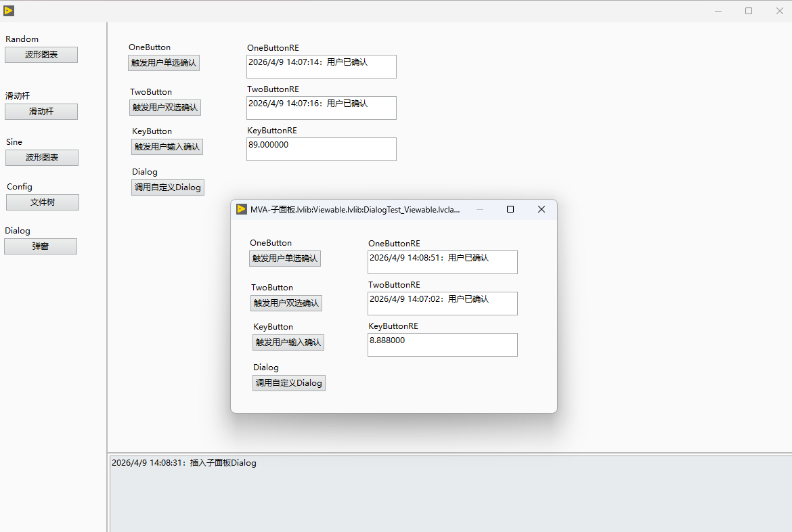Open the 滑动杆 slider panel

41,112
